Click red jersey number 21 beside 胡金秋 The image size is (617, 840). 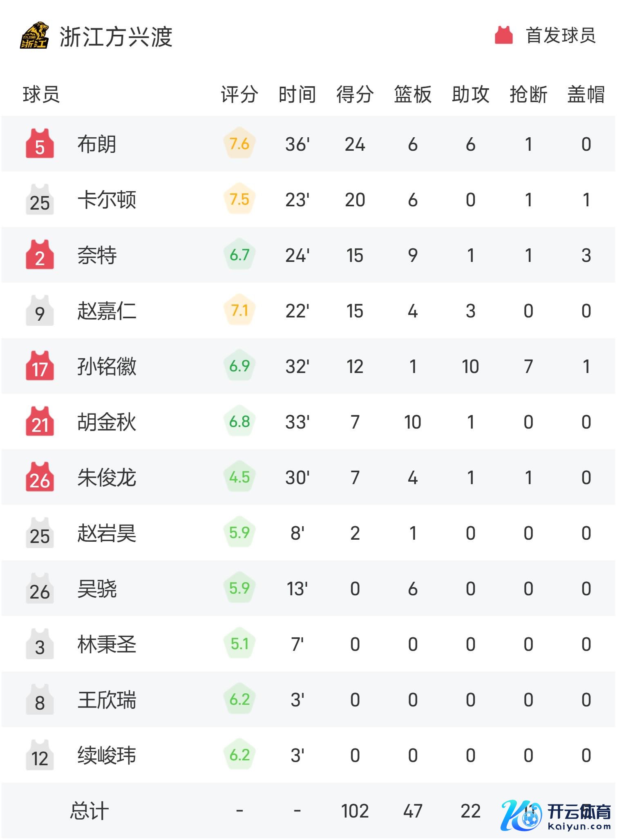pos(40,422)
